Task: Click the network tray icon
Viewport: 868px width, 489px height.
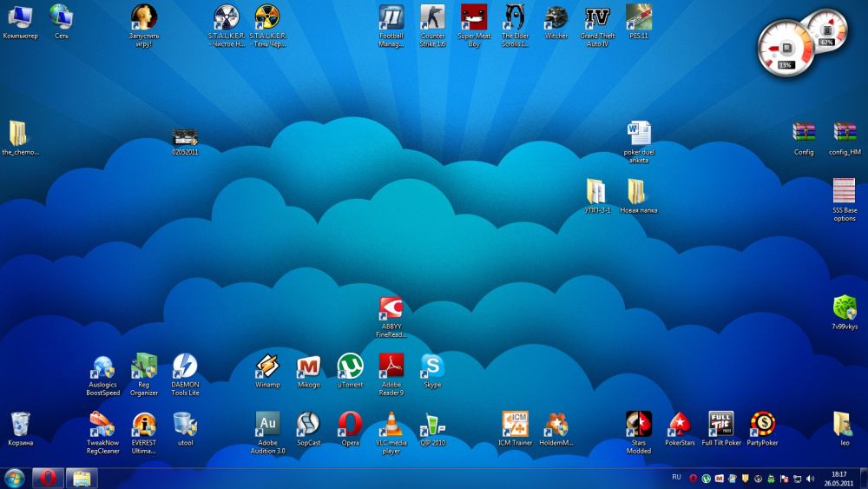Action: tap(798, 479)
